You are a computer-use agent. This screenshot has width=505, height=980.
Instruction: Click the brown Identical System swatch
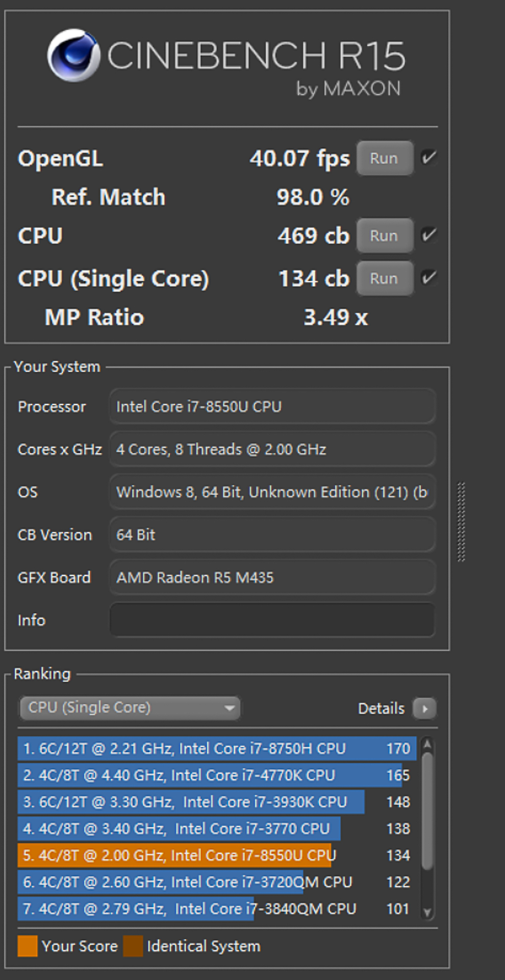133,946
